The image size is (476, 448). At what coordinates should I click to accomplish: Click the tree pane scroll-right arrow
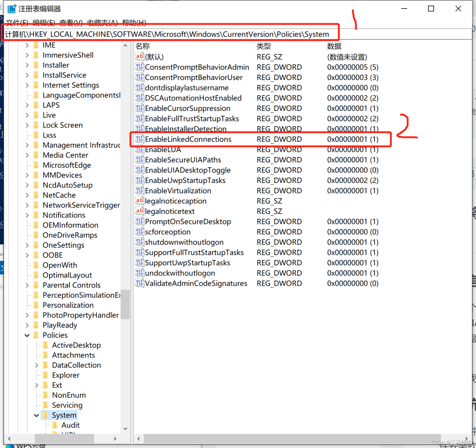tap(115, 439)
